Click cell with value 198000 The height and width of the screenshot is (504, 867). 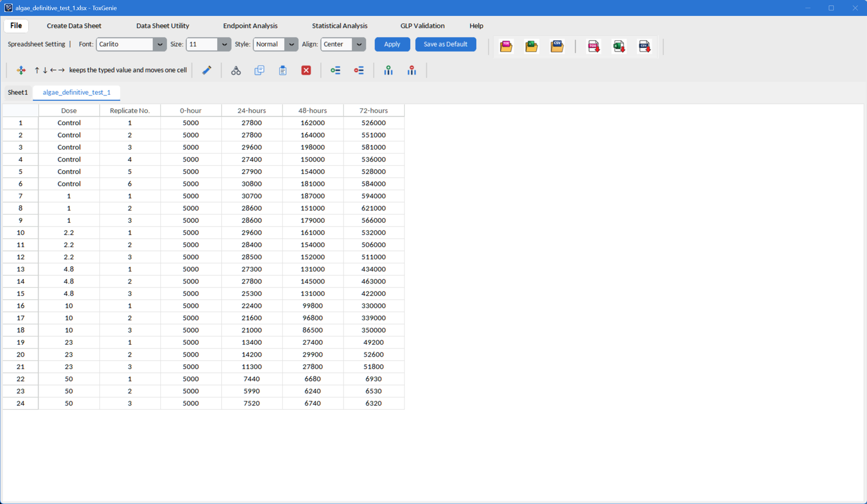(x=313, y=147)
